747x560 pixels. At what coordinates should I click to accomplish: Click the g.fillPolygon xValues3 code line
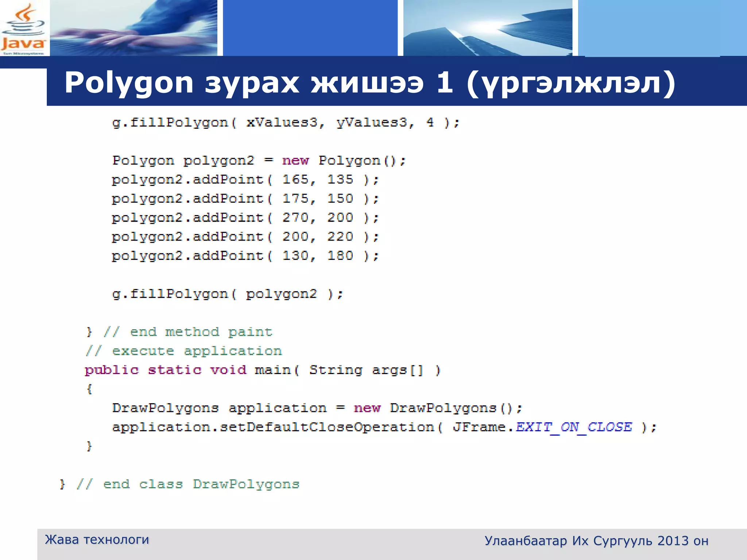(x=286, y=122)
